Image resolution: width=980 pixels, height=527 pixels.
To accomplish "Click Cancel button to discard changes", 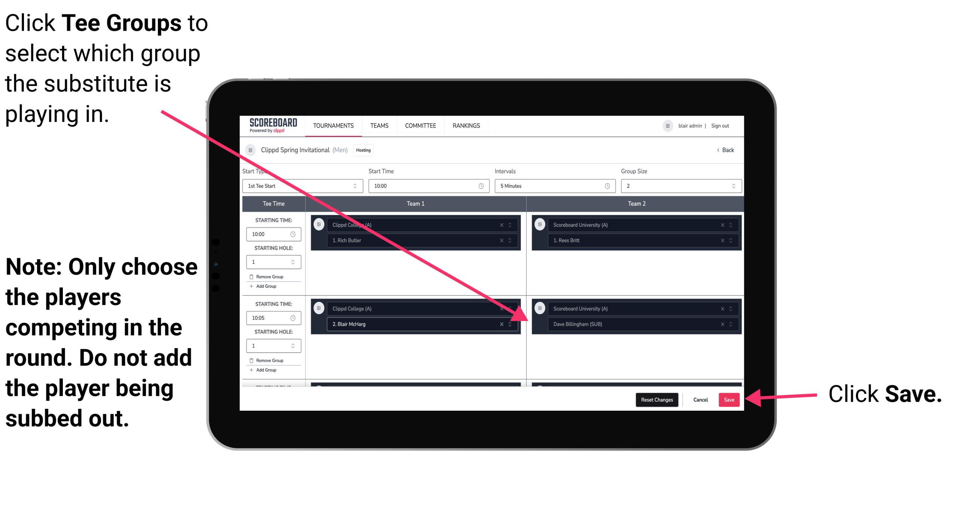I will [x=700, y=398].
